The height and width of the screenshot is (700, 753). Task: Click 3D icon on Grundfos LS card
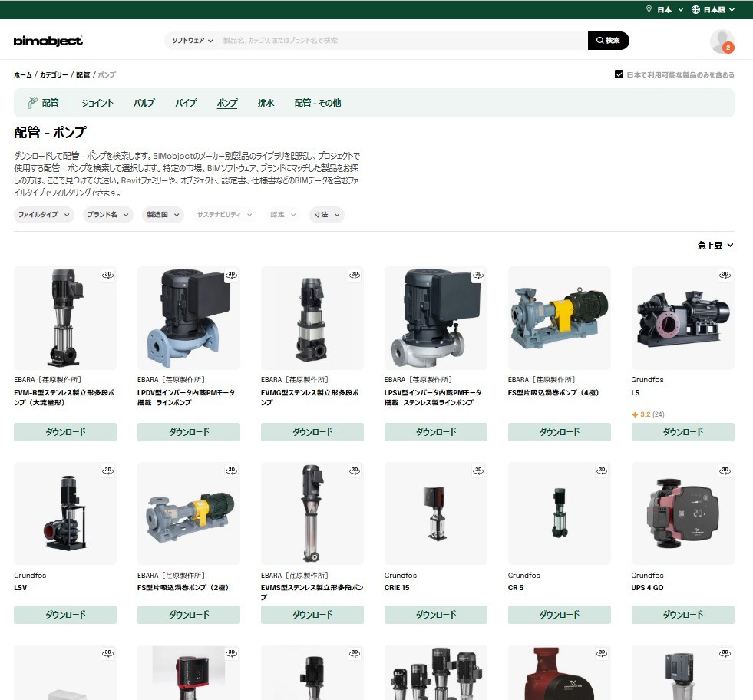coord(725,275)
